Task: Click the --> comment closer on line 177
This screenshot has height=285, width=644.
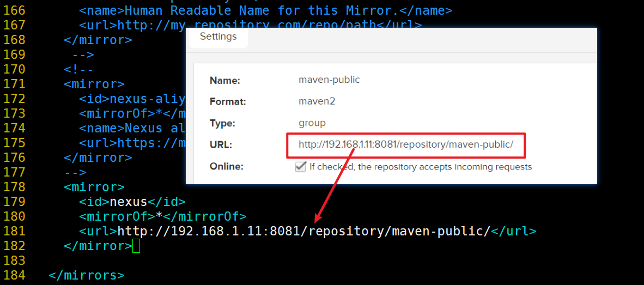Action: [75, 172]
